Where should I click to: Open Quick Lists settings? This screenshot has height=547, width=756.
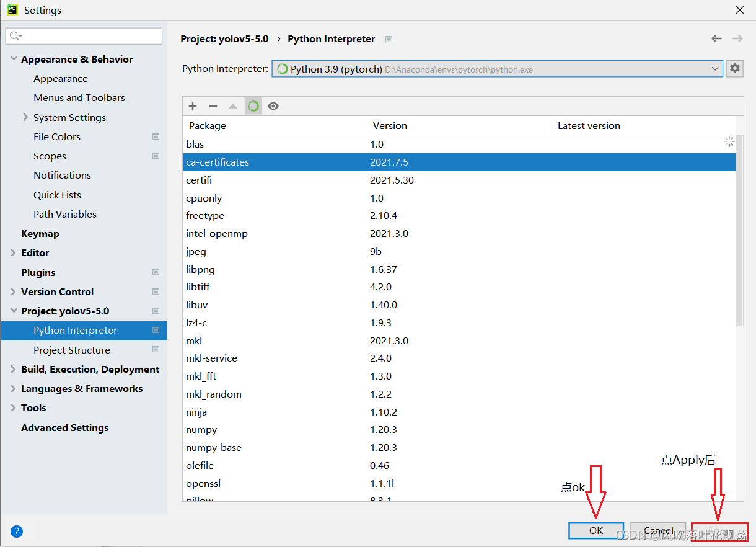tap(57, 195)
